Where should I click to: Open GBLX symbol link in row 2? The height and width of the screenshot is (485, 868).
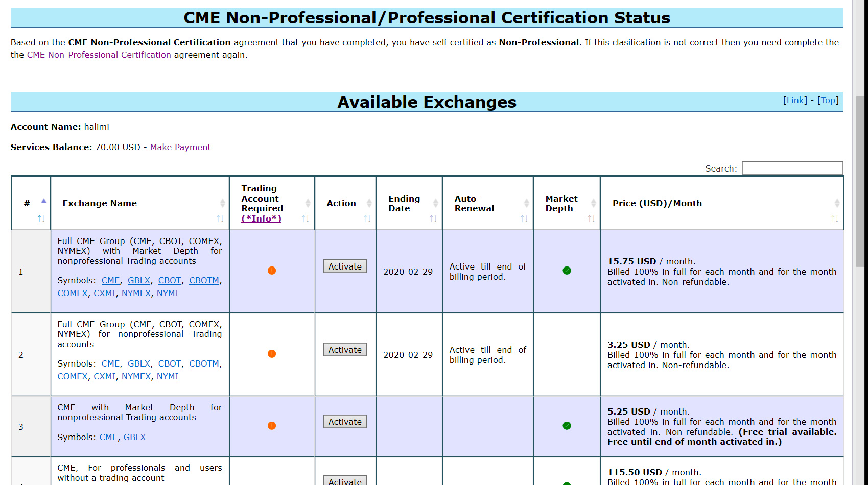139,363
